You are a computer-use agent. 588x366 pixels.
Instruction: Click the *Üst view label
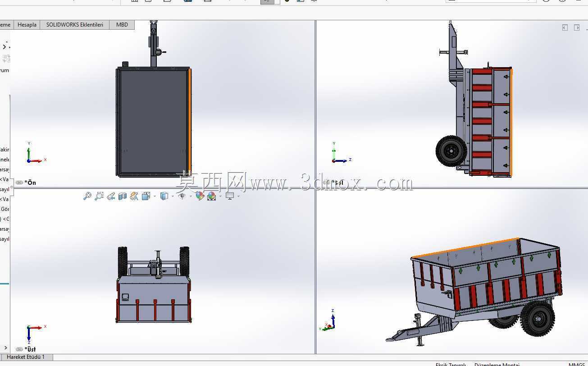pos(30,349)
